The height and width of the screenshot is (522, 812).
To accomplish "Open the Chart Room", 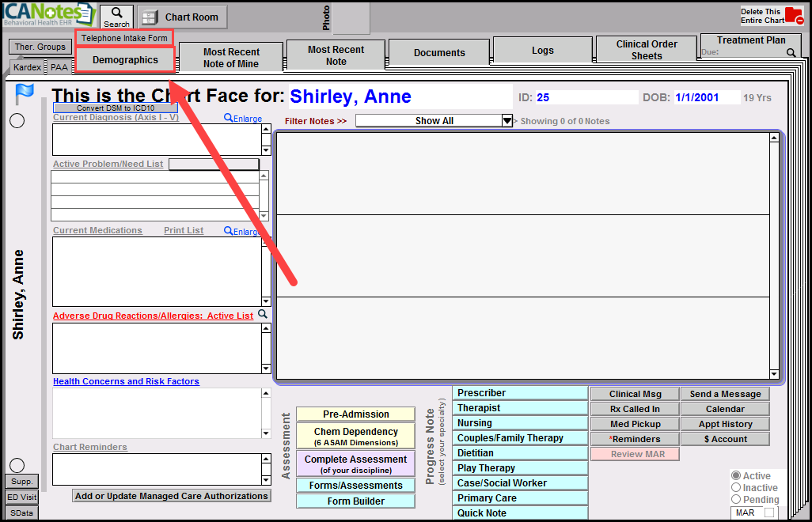I will point(183,17).
